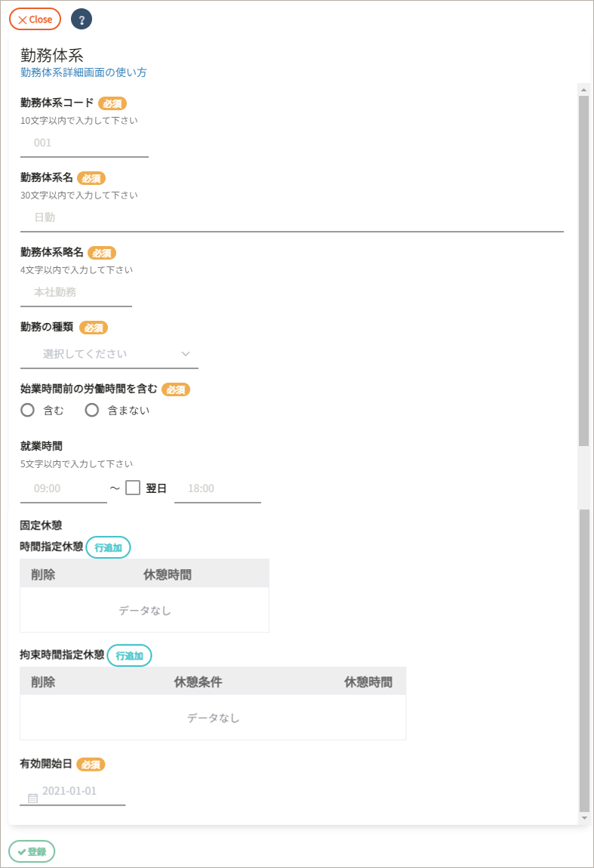Click the question mark help icon
This screenshot has width=594, height=868.
pos(82,20)
